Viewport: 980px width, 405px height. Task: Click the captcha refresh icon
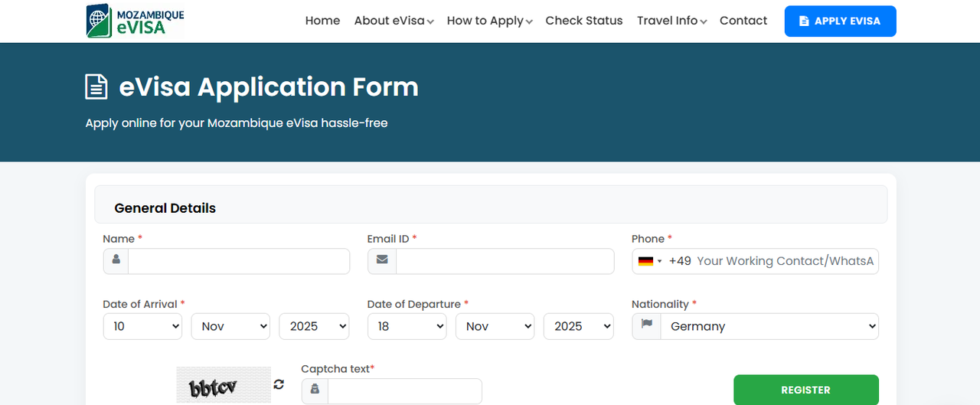click(x=279, y=384)
